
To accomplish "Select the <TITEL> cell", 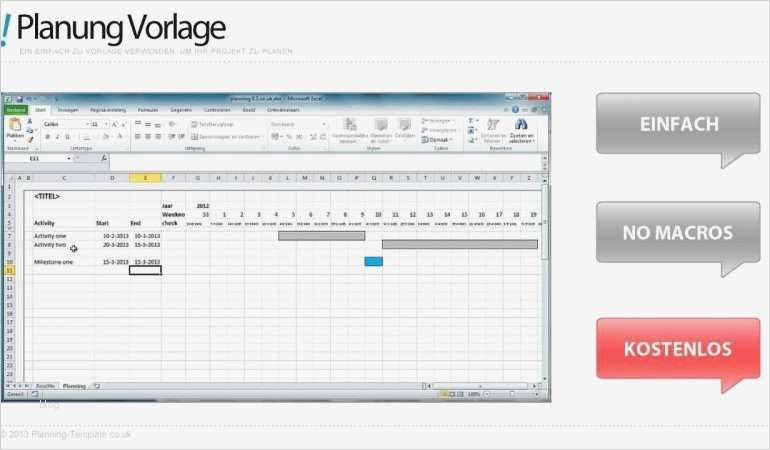I will click(x=47, y=196).
